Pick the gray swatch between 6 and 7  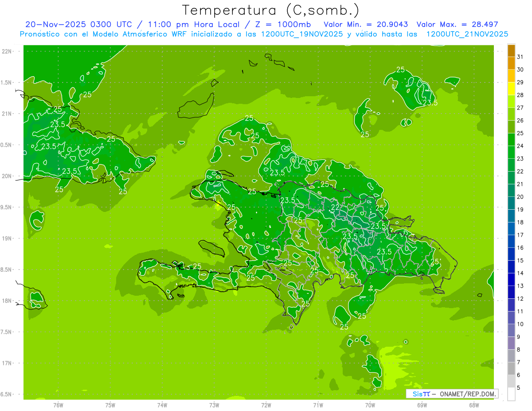[511, 369]
